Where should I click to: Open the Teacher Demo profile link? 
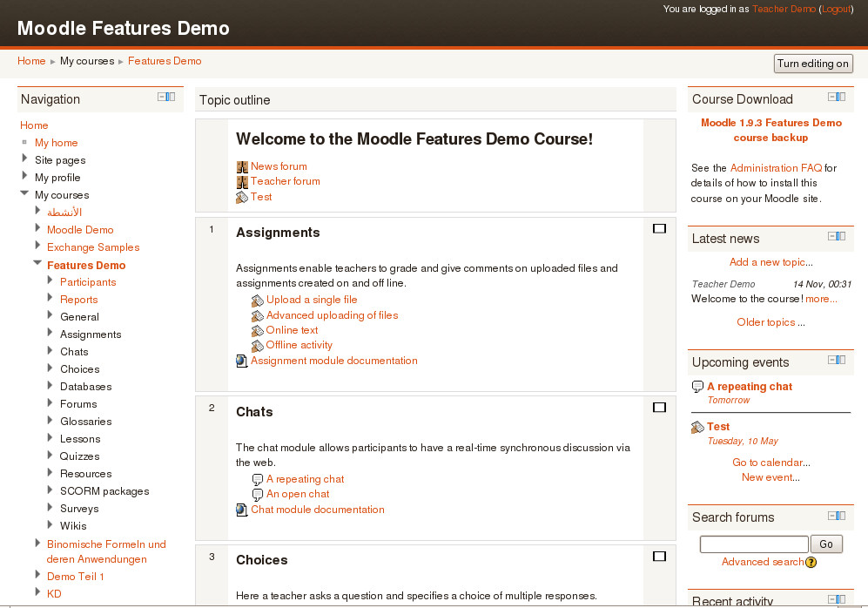click(784, 9)
